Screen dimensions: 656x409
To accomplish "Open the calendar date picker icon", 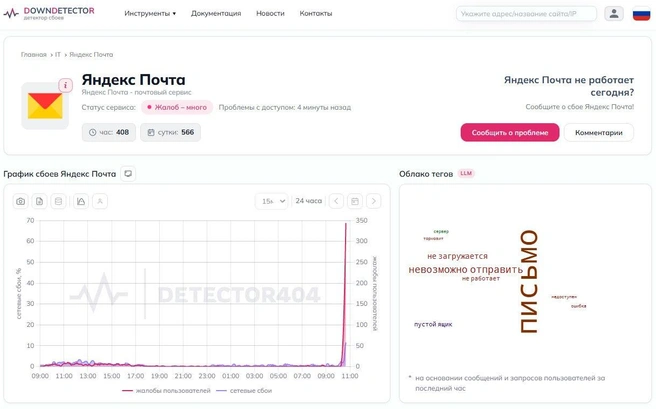I will pos(355,202).
